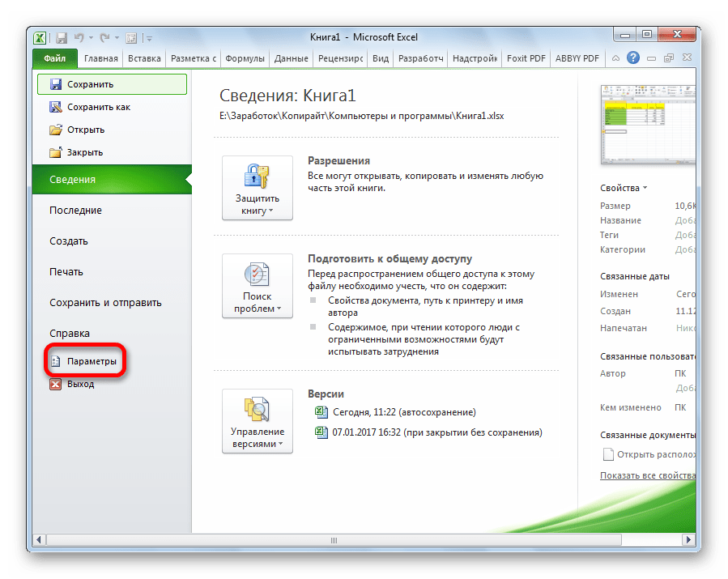Screen dimensions: 728x579
Task: Click the Redo icon in Quick Access Toolbar
Action: click(x=105, y=38)
